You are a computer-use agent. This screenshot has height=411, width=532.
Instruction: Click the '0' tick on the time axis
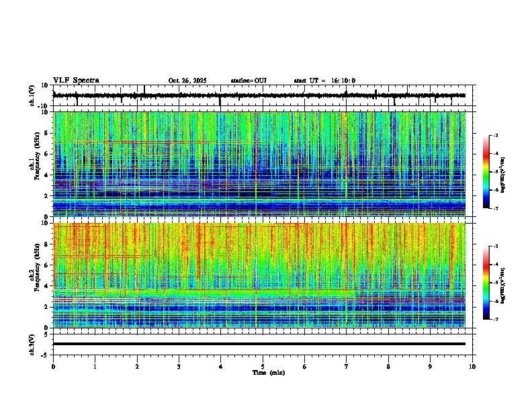(x=53, y=367)
